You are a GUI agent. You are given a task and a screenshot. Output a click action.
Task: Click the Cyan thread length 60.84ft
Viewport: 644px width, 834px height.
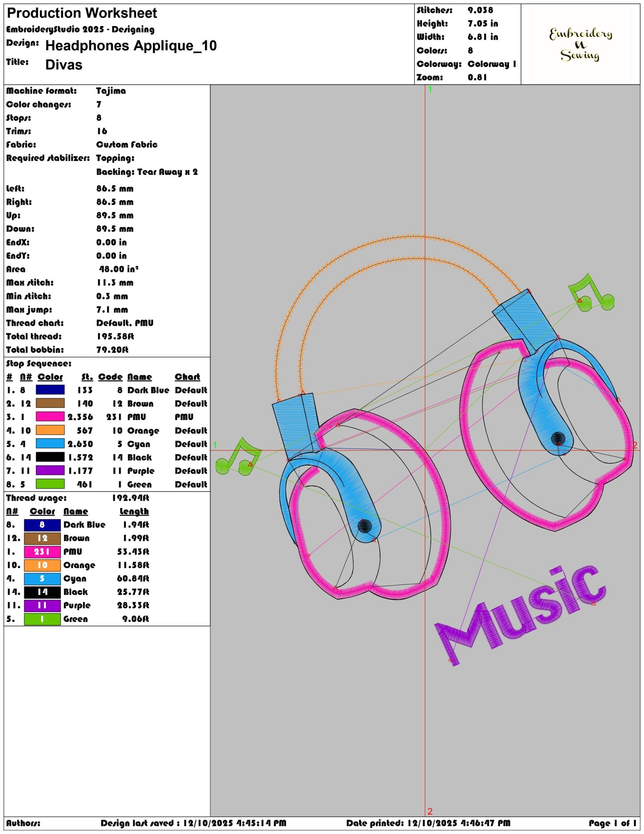click(133, 579)
